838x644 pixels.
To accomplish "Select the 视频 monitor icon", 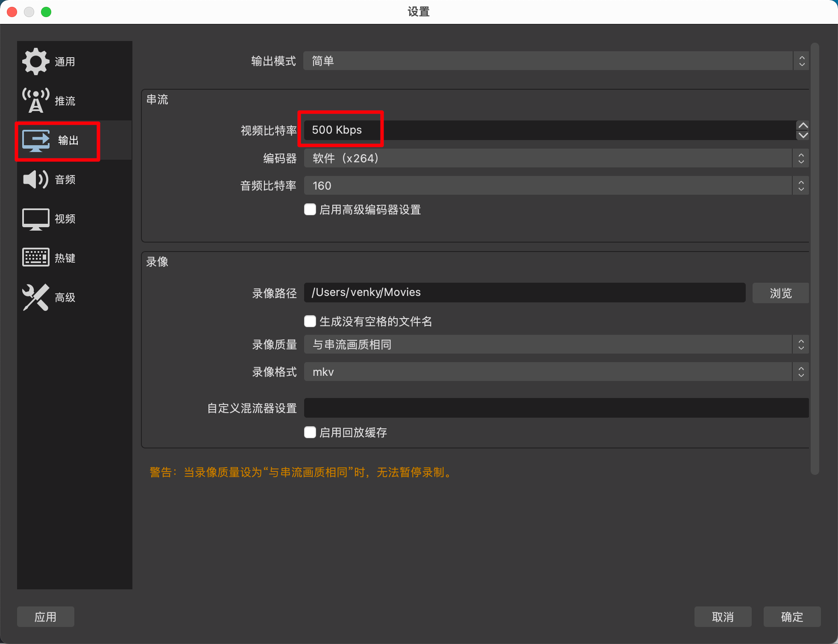I will 36,219.
